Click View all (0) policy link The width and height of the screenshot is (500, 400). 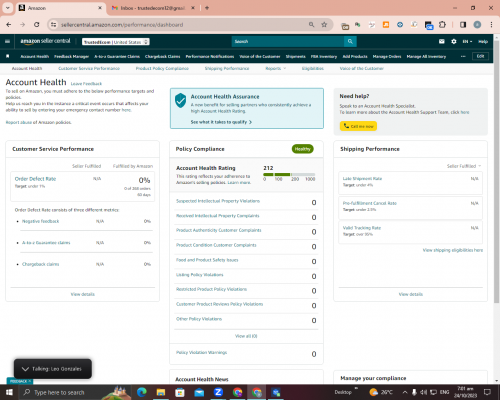[x=246, y=336]
